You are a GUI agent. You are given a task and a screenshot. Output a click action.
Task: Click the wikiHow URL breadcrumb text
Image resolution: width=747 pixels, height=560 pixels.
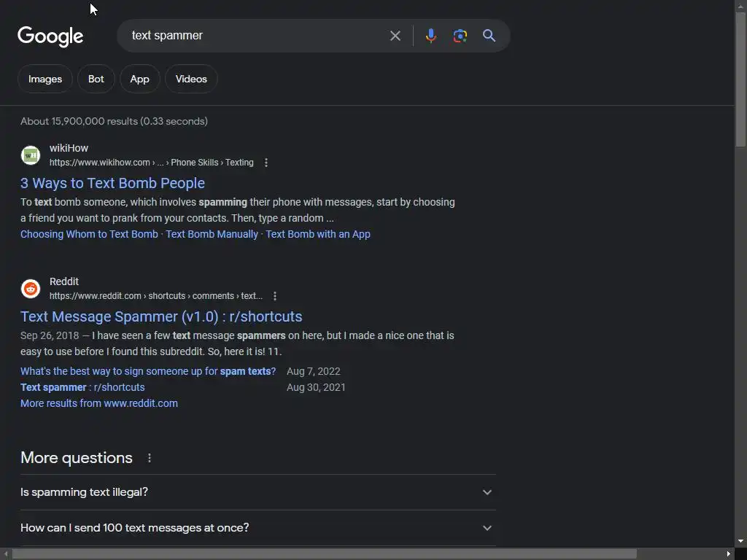click(152, 163)
